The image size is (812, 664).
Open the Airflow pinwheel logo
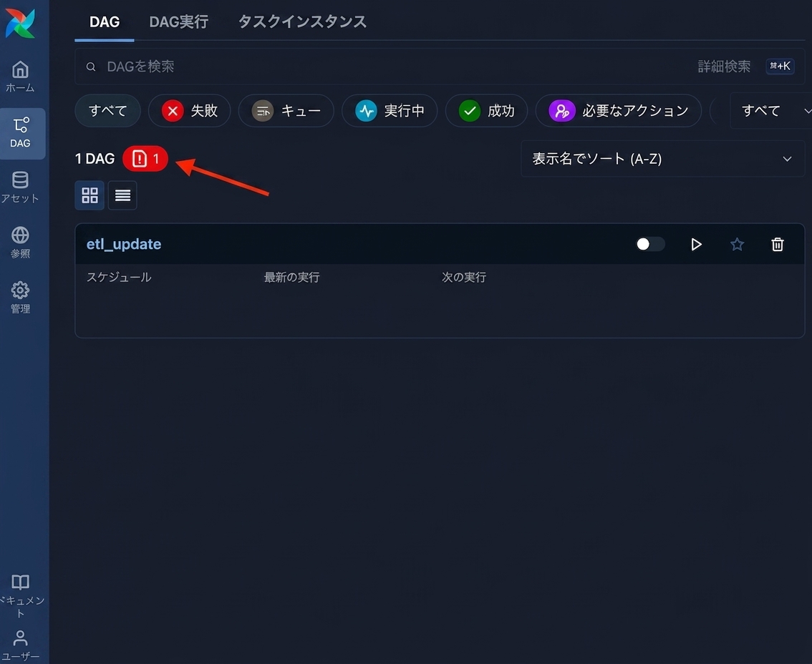pyautogui.click(x=20, y=24)
